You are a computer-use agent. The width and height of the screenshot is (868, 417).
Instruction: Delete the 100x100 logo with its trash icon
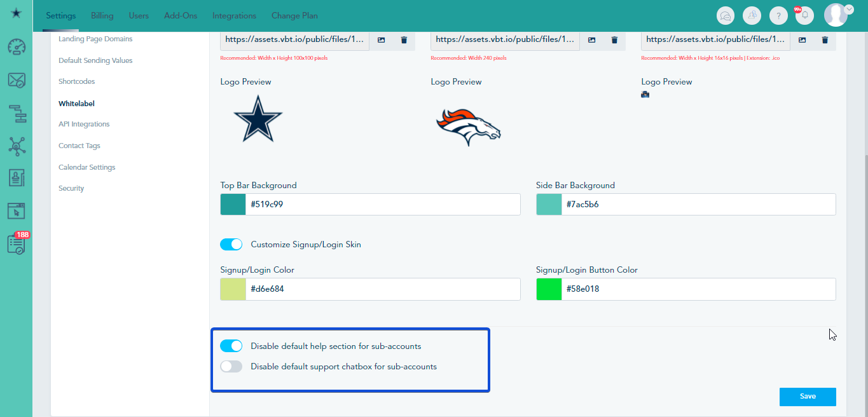pyautogui.click(x=404, y=39)
